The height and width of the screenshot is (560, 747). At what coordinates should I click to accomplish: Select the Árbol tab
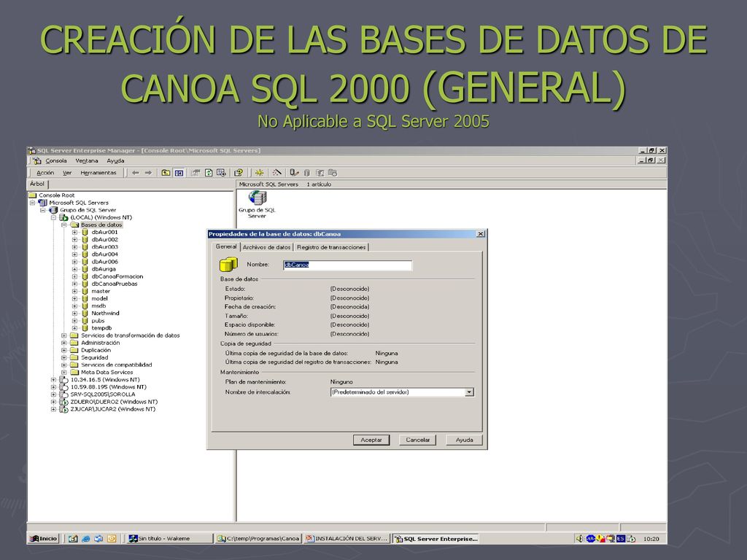37,184
